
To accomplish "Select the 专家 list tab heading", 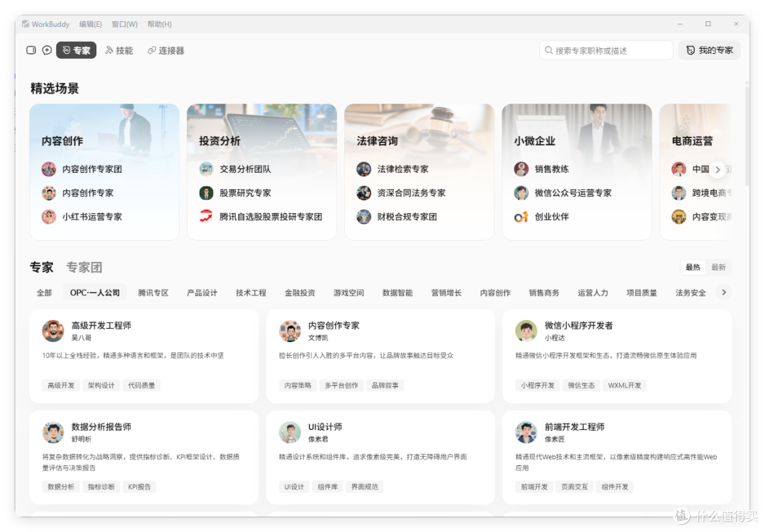I will click(x=42, y=268).
